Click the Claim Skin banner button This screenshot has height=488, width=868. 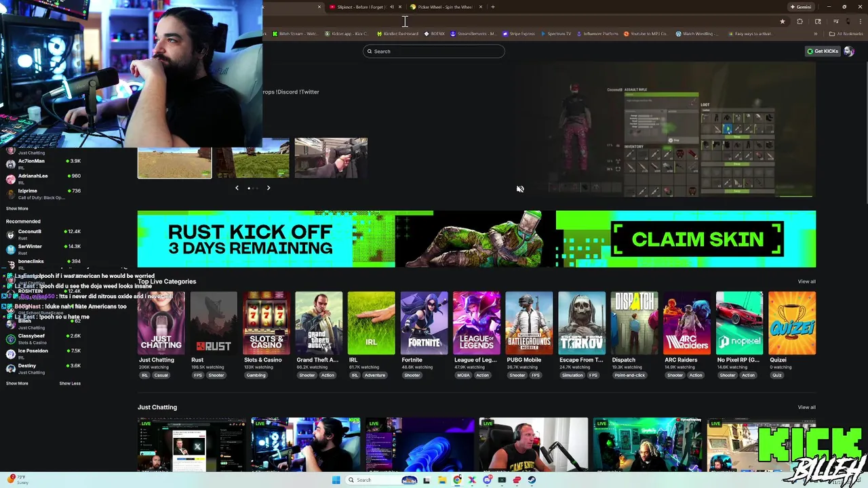coord(698,239)
